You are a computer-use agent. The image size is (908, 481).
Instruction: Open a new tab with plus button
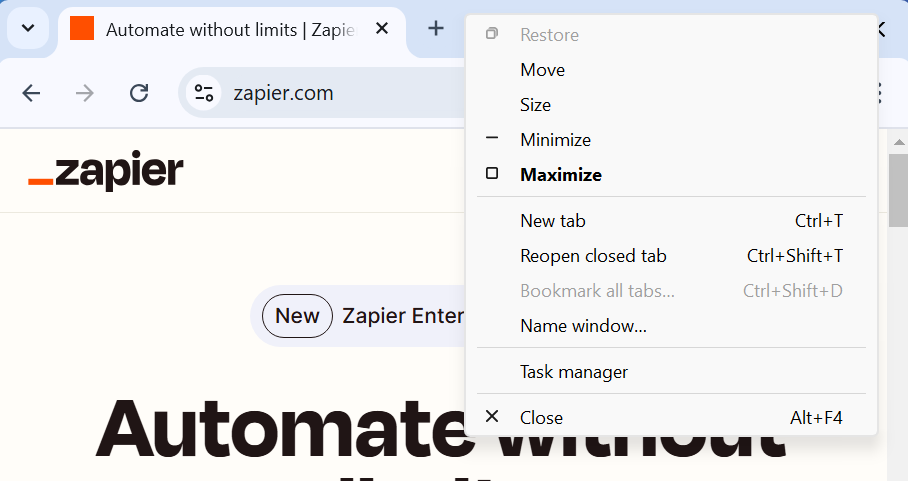pyautogui.click(x=435, y=28)
